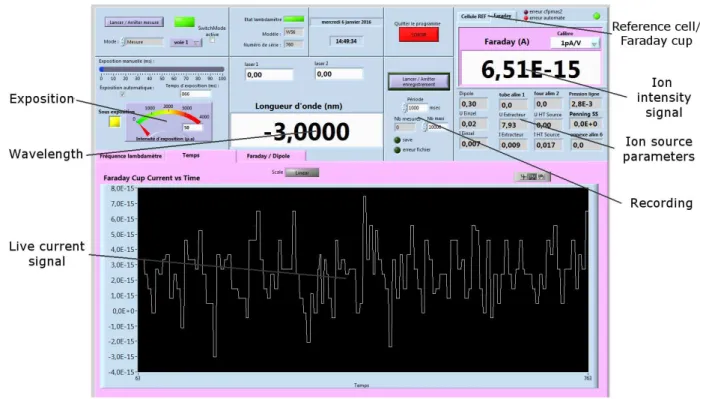
Task: Click the time display 14:49:34
Action: 346,41
